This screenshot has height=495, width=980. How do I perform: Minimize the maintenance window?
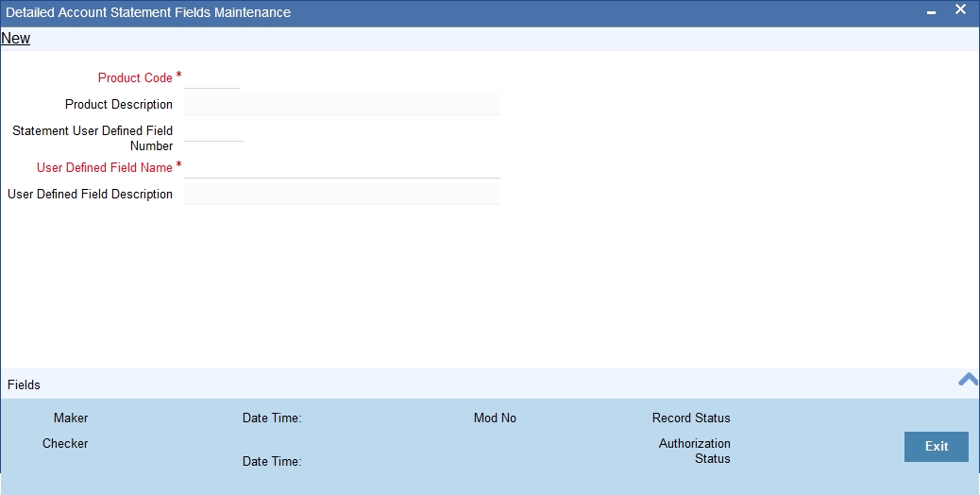coord(931,12)
